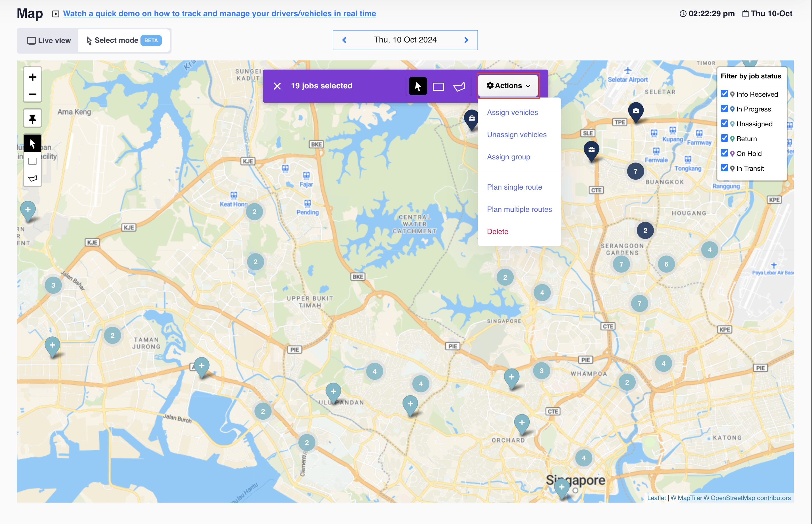The height and width of the screenshot is (524, 812).
Task: Go to next day with right chevron
Action: [466, 40]
